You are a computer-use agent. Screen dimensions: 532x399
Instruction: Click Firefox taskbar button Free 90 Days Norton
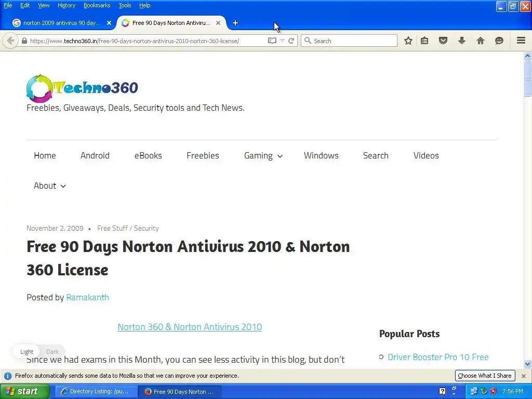point(180,392)
